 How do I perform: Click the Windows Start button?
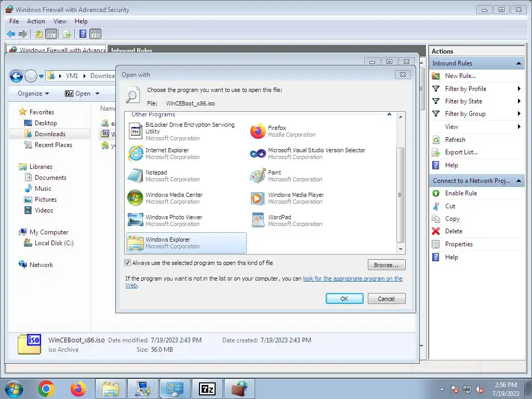14,389
